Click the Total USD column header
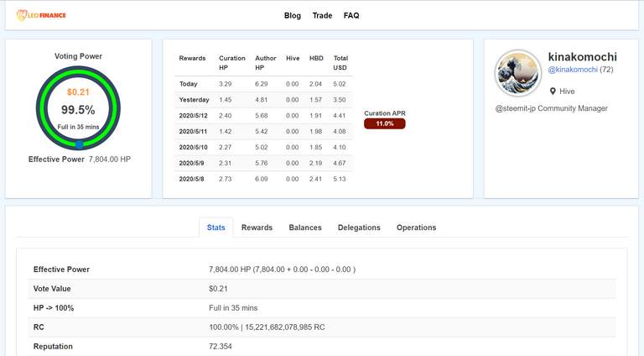This screenshot has height=356, width=644. point(340,62)
